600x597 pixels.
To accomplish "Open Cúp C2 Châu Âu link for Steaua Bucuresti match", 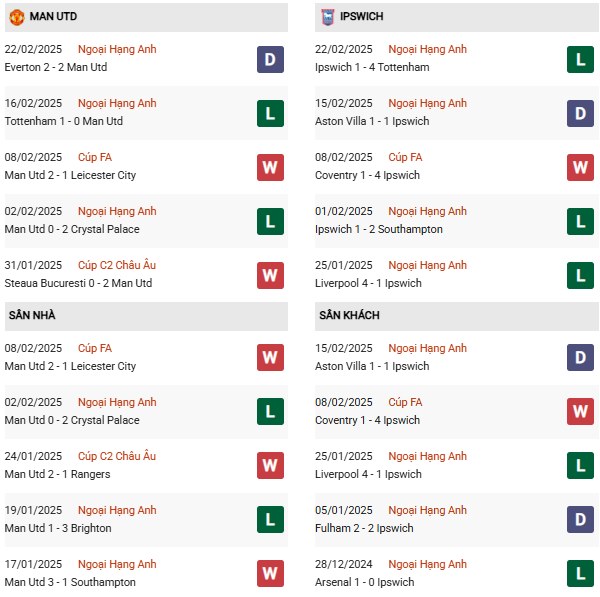I will click(x=117, y=265).
